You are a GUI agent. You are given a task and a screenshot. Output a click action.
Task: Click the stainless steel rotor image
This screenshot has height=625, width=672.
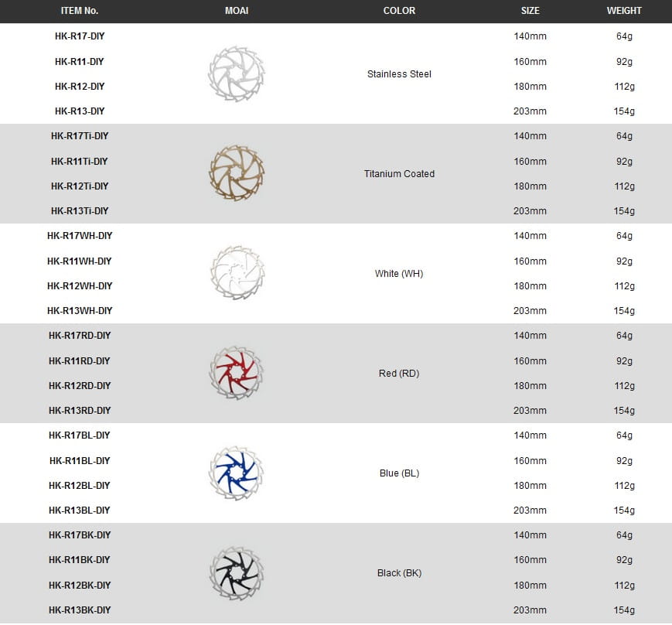pos(236,73)
